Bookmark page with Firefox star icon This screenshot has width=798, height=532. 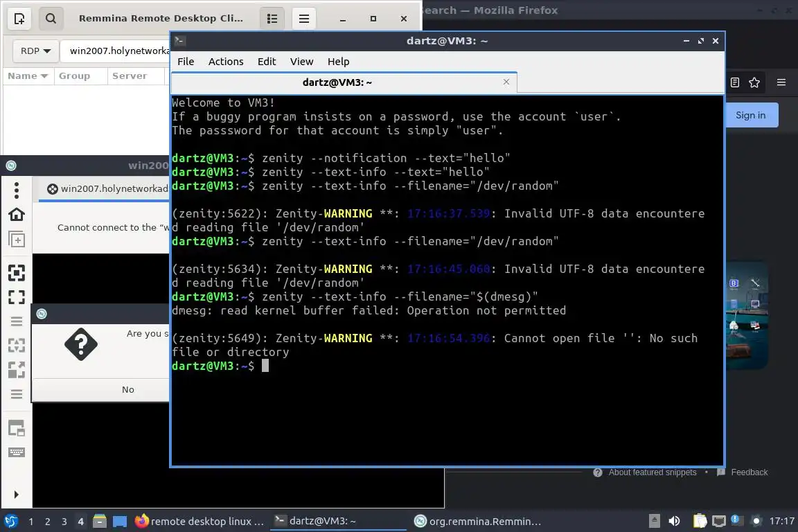[754, 82]
